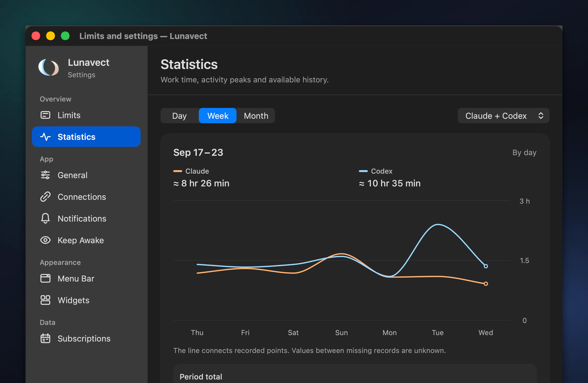
Task: Open the Notifications settings label
Action: coord(82,219)
